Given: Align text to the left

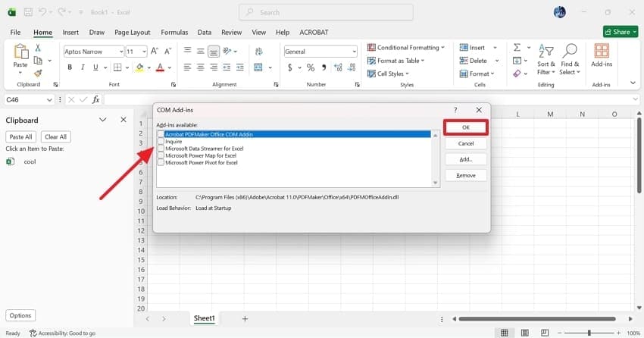Looking at the screenshot, I should pyautogui.click(x=187, y=67).
